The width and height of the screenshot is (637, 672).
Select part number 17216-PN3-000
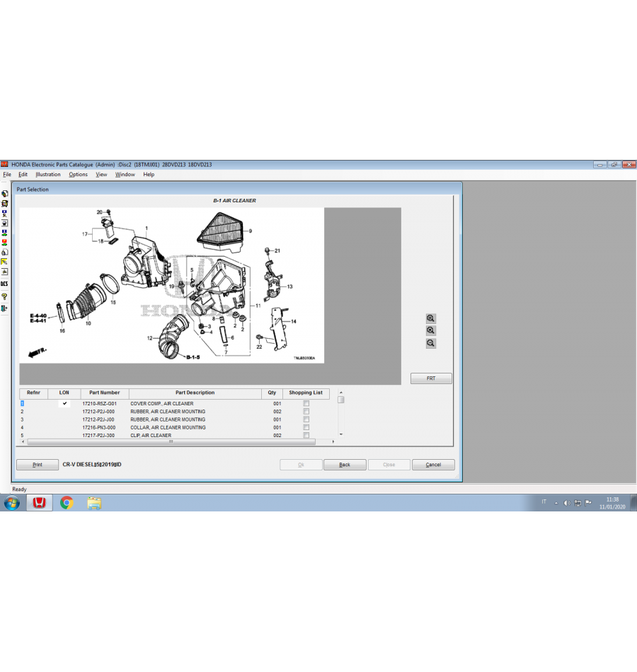(x=99, y=428)
